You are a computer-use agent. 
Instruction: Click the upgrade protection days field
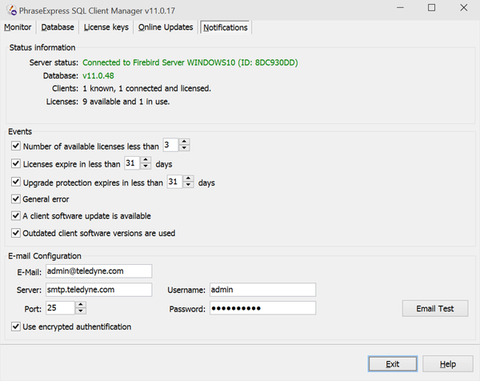click(x=175, y=181)
